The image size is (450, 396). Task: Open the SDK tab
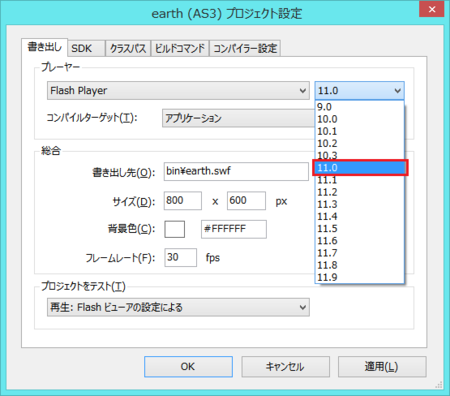click(86, 49)
